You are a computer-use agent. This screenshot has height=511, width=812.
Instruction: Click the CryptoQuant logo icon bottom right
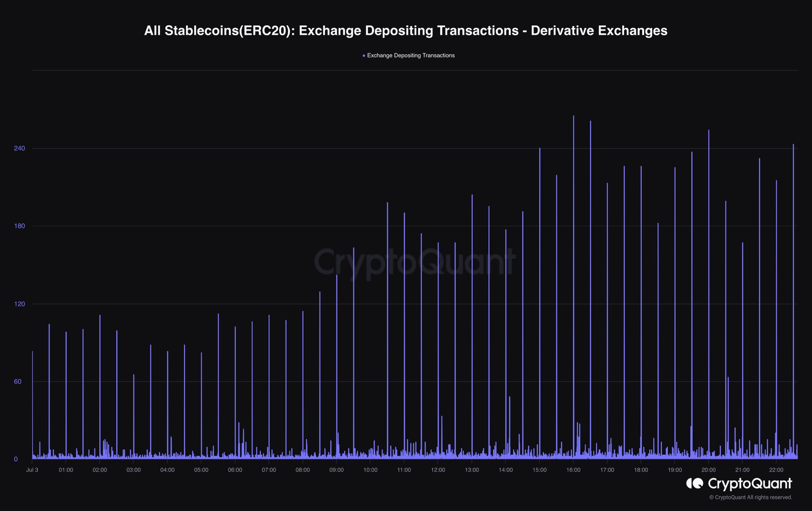click(695, 483)
